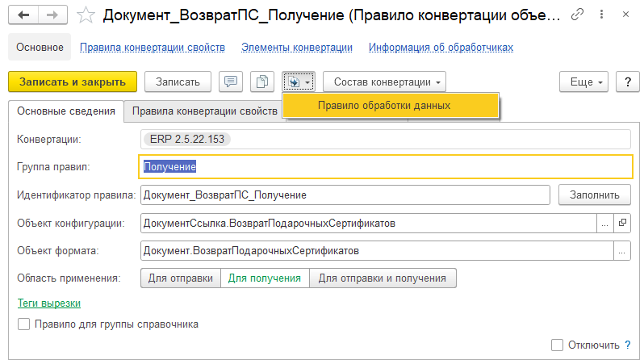Select the Основное navigation section
The image size is (644, 364).
click(x=40, y=48)
